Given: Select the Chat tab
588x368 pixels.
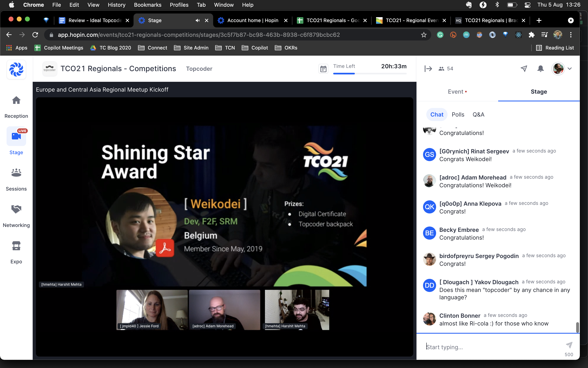Looking at the screenshot, I should [437, 114].
